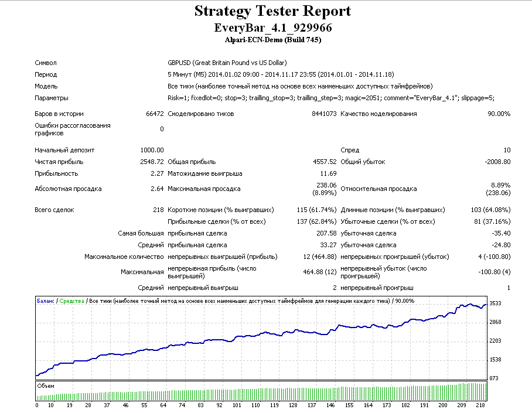Click the "Самая большая" row label
The width and height of the screenshot is (532, 413).
(x=141, y=234)
